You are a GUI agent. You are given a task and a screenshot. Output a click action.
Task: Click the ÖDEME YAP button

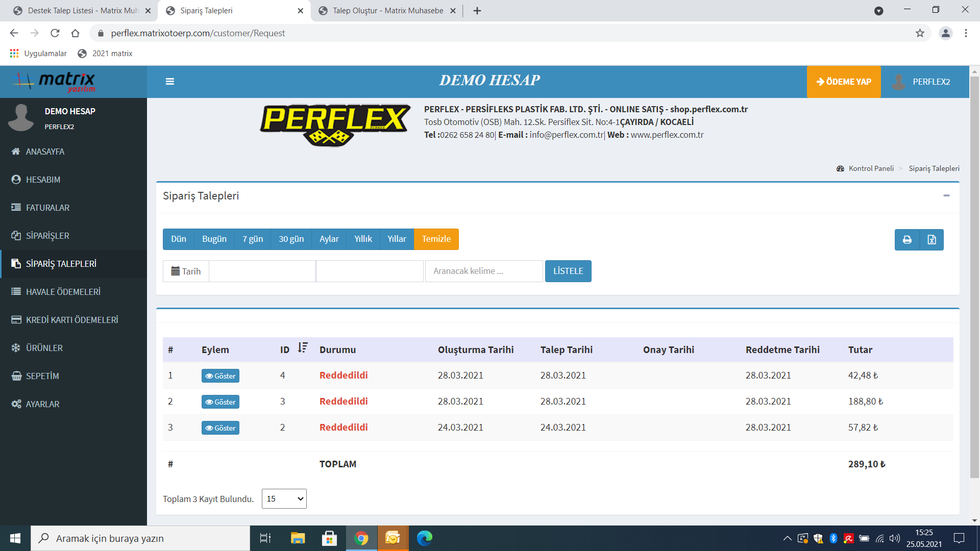click(844, 82)
